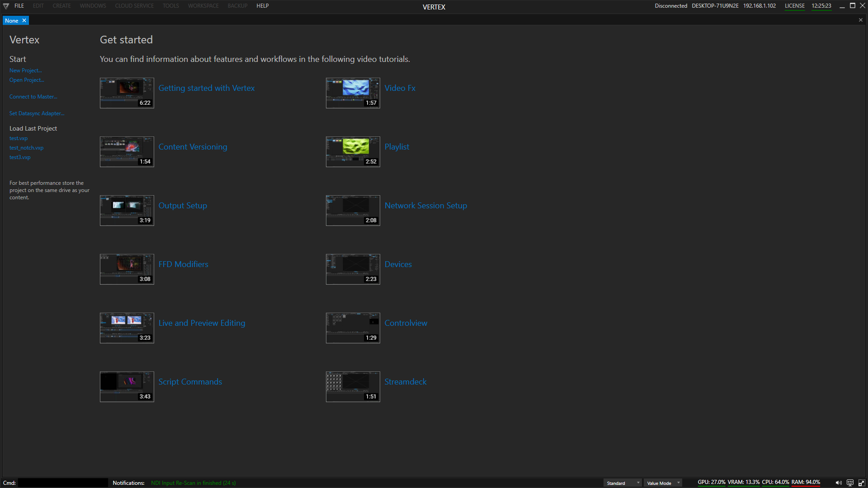Click the VRAM 13.3% usage readout
Image resolution: width=868 pixels, height=488 pixels.
(x=744, y=483)
